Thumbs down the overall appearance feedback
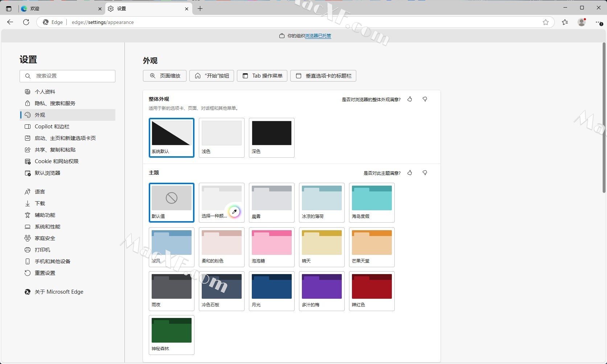 pyautogui.click(x=425, y=99)
